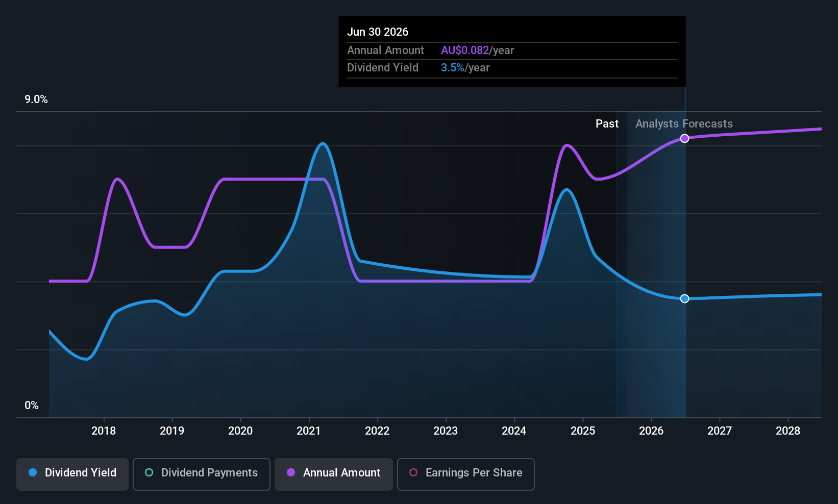Viewport: 838px width, 504px height.
Task: Click the 2019 x-axis label
Action: click(172, 431)
